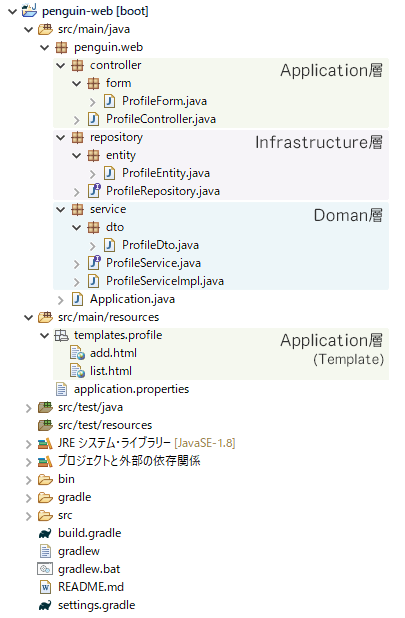The image size is (405, 618).
Task: Collapse the dto package
Action: click(77, 227)
